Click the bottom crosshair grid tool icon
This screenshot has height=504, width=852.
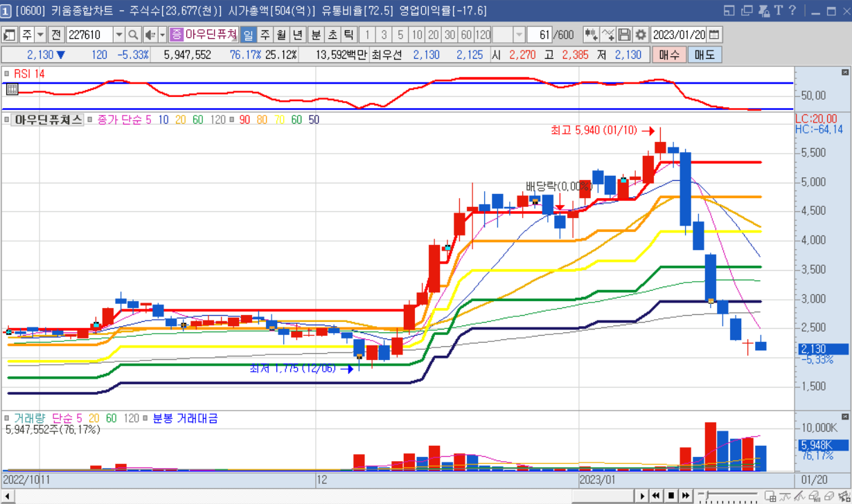[770, 496]
